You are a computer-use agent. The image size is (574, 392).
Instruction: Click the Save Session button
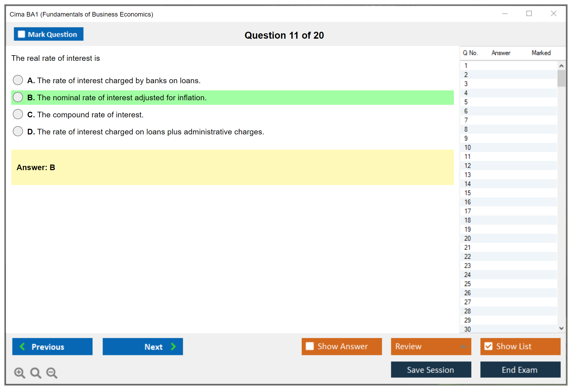[x=431, y=370]
